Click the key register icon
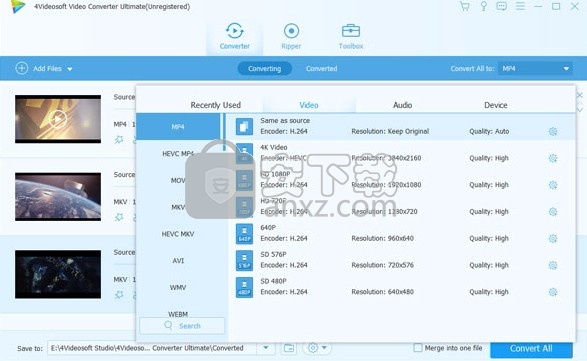The height and width of the screenshot is (361, 587). click(483, 6)
